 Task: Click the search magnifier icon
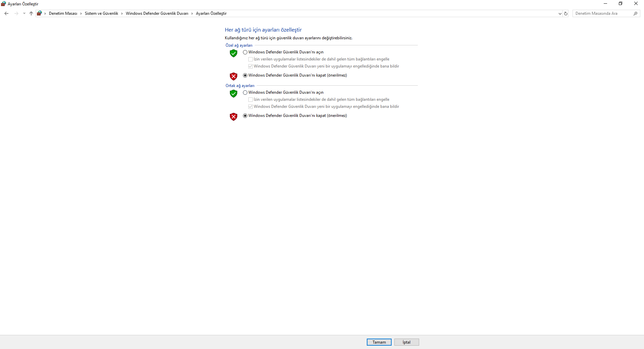[x=635, y=13]
